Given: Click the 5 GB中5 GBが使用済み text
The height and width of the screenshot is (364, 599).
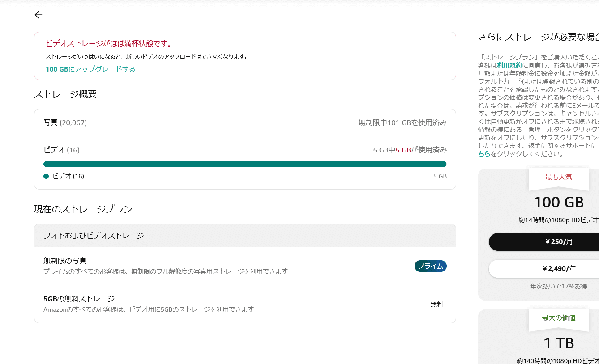Looking at the screenshot, I should pyautogui.click(x=410, y=150).
